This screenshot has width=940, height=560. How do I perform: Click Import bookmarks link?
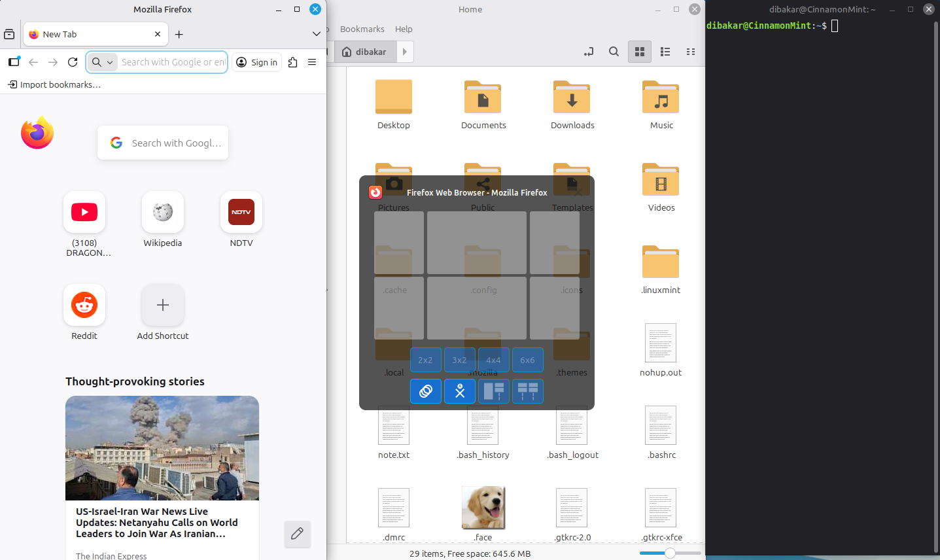(54, 84)
